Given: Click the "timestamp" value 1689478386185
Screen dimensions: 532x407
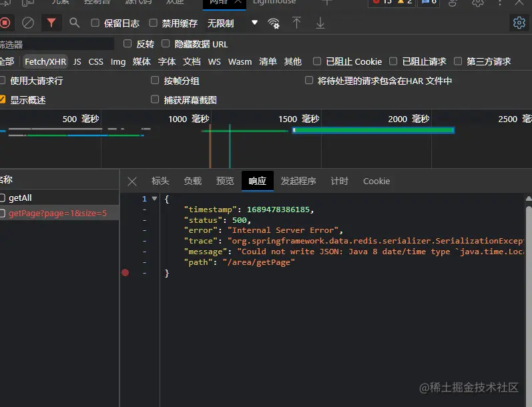Looking at the screenshot, I should 278,210.
